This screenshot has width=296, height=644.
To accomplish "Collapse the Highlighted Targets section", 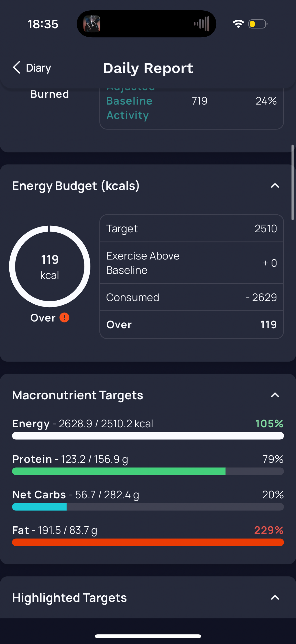I will coord(275,598).
